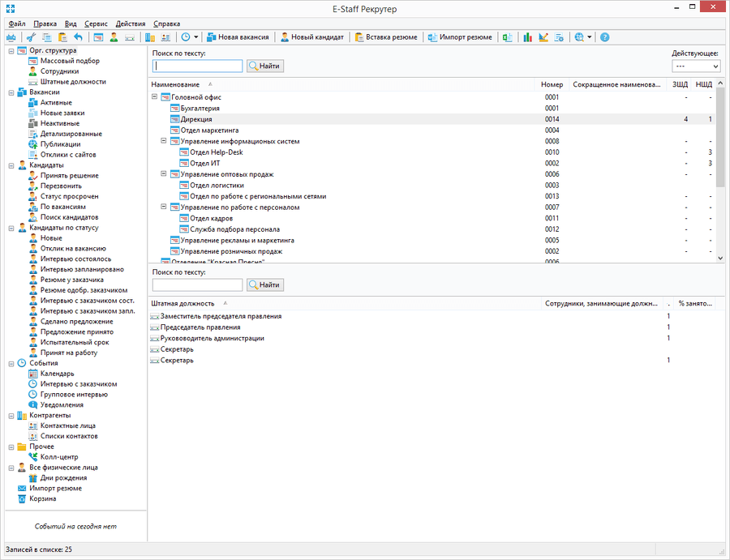Click the lower Поиск по тексту input field
The image size is (730, 560).
coord(197,285)
